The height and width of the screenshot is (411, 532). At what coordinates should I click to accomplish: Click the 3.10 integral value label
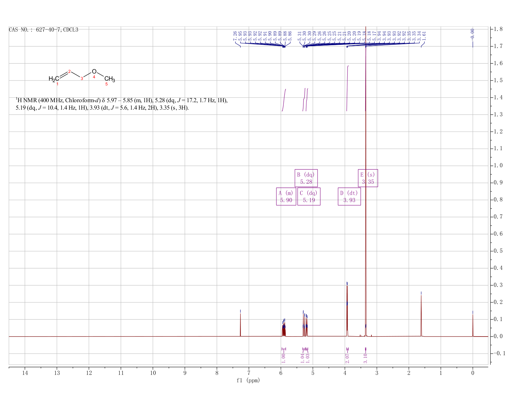pos(365,357)
